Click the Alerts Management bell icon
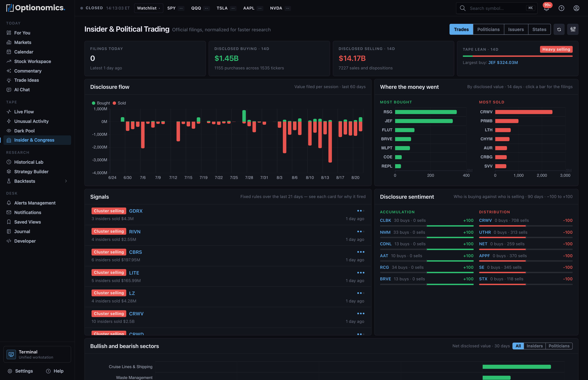 (9, 203)
